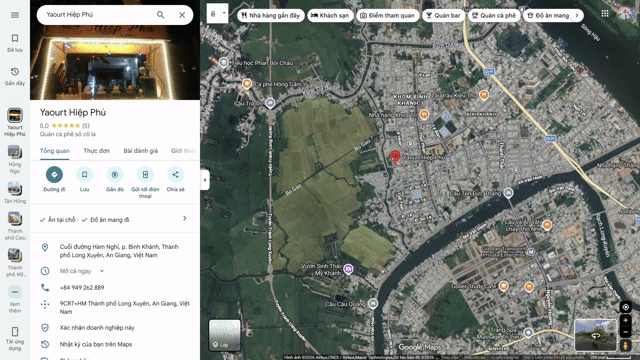Open the Google apps grid
The width and height of the screenshot is (640, 360).
tap(605, 13)
